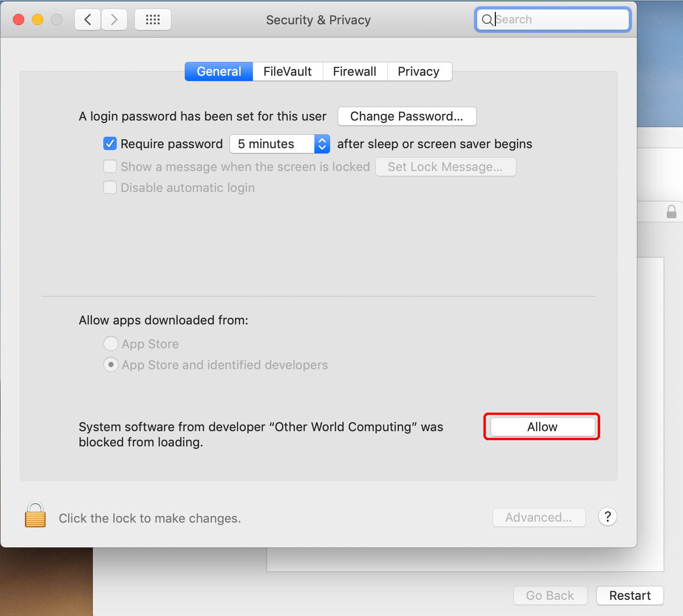
Task: Choose App Store and identified developers
Action: (x=111, y=364)
